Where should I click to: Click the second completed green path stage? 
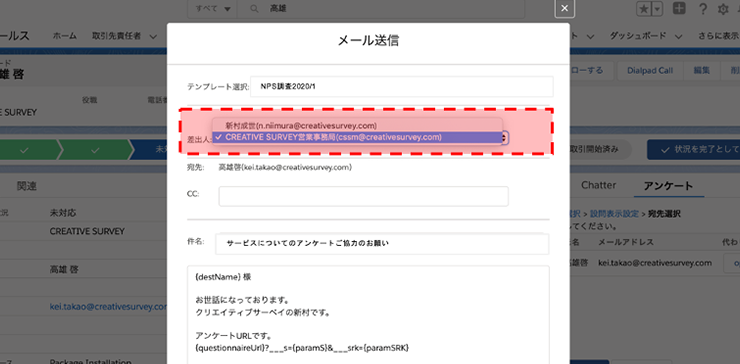coord(94,149)
